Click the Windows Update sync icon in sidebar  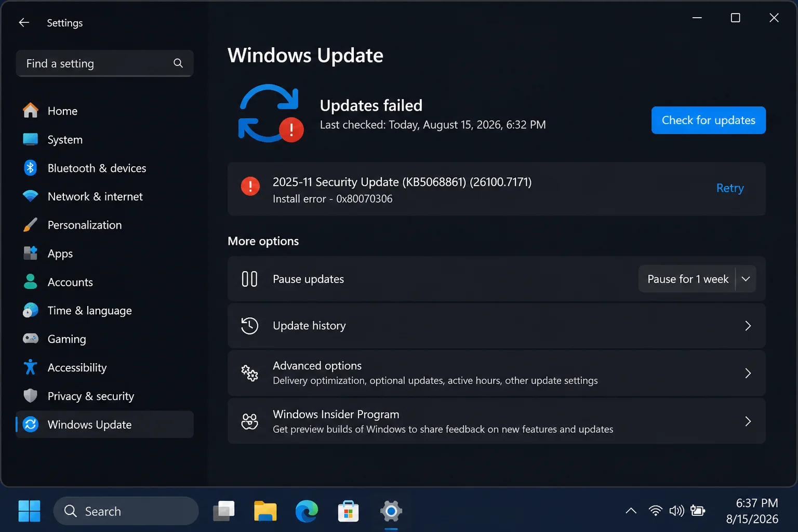[x=31, y=424]
